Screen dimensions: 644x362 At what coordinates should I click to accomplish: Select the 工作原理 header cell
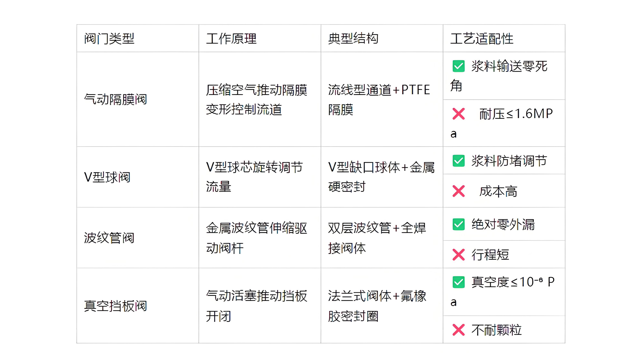click(x=231, y=39)
